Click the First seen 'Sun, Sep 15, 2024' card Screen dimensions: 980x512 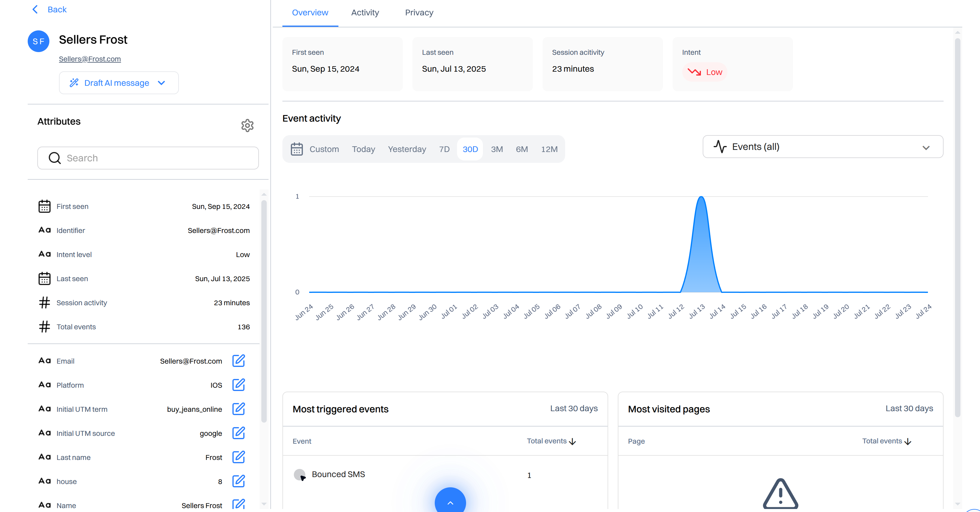click(x=342, y=64)
